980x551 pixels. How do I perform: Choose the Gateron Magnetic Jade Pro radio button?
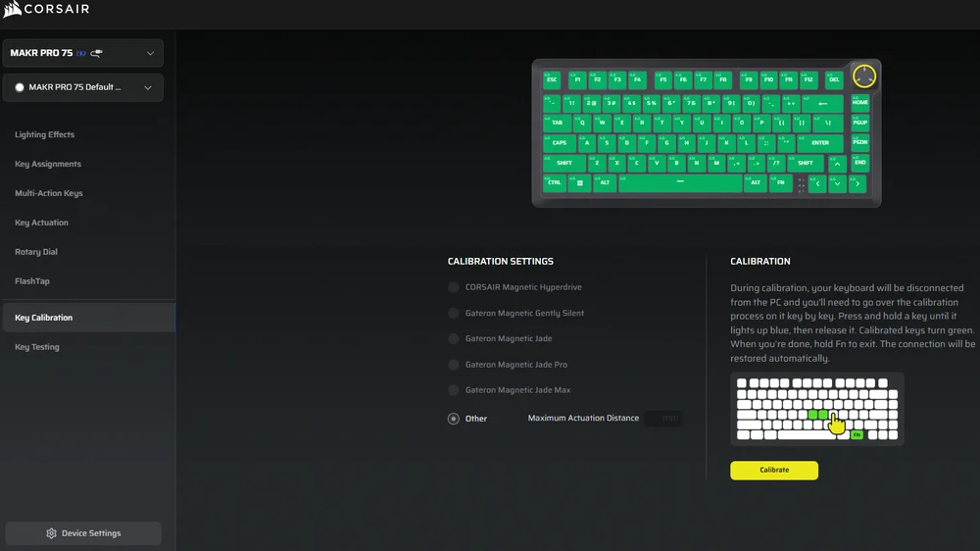click(x=453, y=364)
